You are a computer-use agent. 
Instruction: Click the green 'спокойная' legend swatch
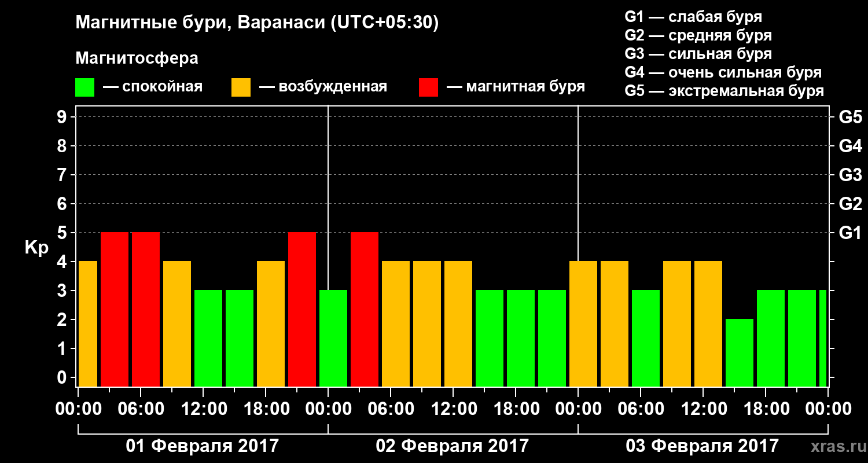[x=84, y=87]
